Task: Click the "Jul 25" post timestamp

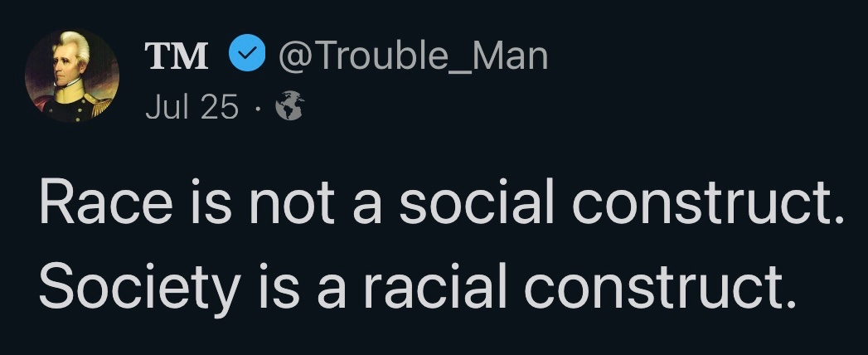Action: [192, 107]
